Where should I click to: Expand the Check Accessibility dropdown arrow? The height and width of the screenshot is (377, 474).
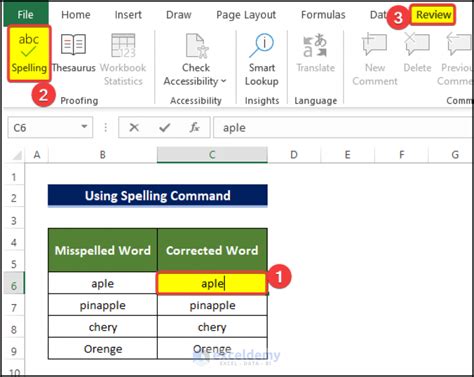223,81
